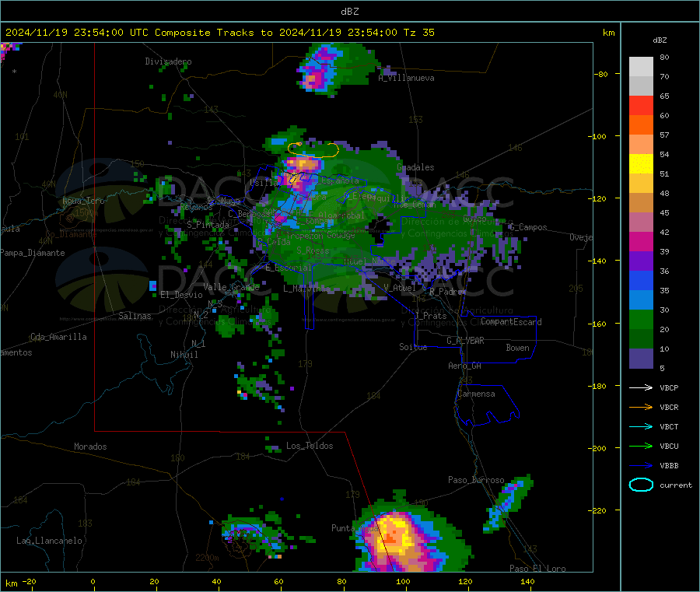Click the cyan 'current' ellipse legend icon
The width and height of the screenshot is (700, 592).
[x=641, y=485]
